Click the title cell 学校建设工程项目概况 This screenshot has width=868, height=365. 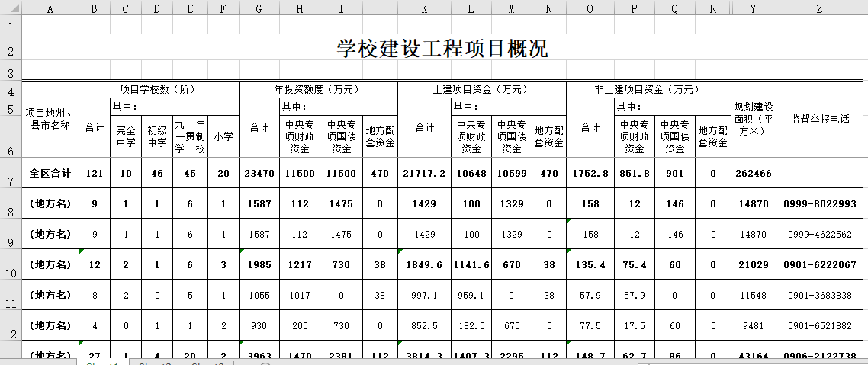pyautogui.click(x=442, y=50)
